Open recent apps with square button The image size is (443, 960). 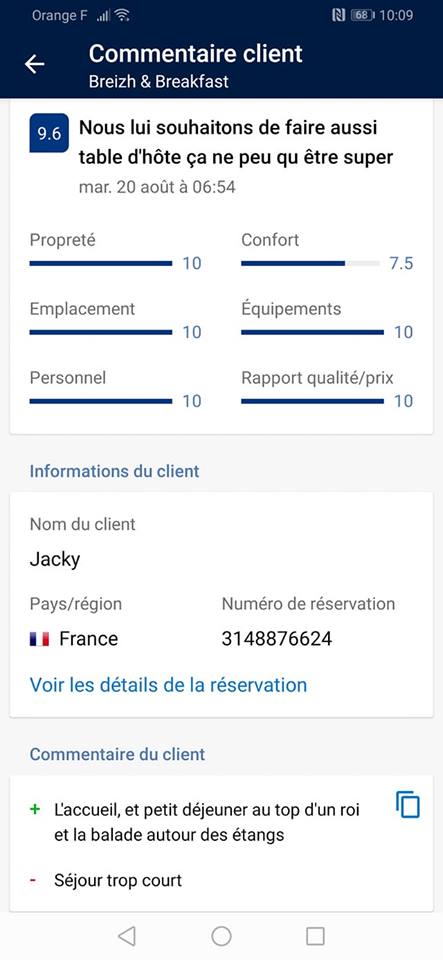tap(315, 936)
